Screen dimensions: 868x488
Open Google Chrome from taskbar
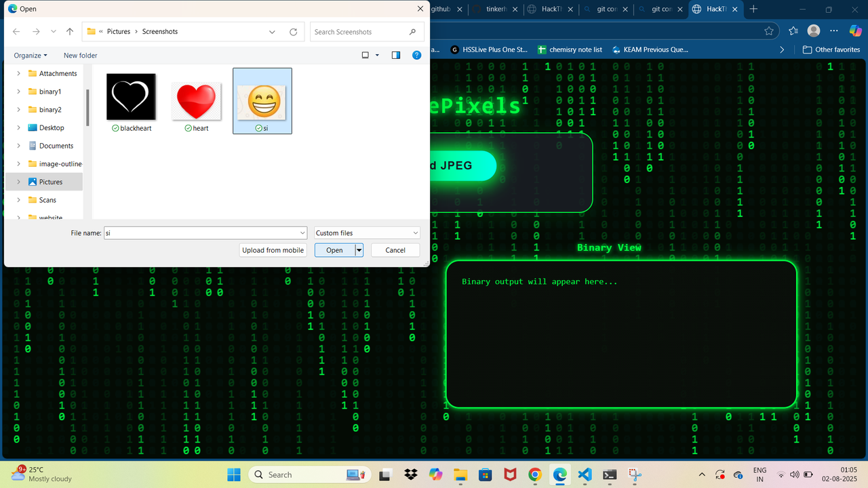pyautogui.click(x=534, y=474)
